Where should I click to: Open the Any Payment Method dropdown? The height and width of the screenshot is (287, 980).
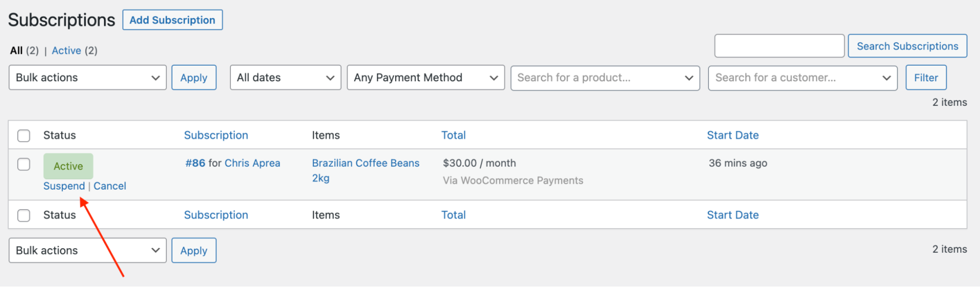tap(426, 77)
